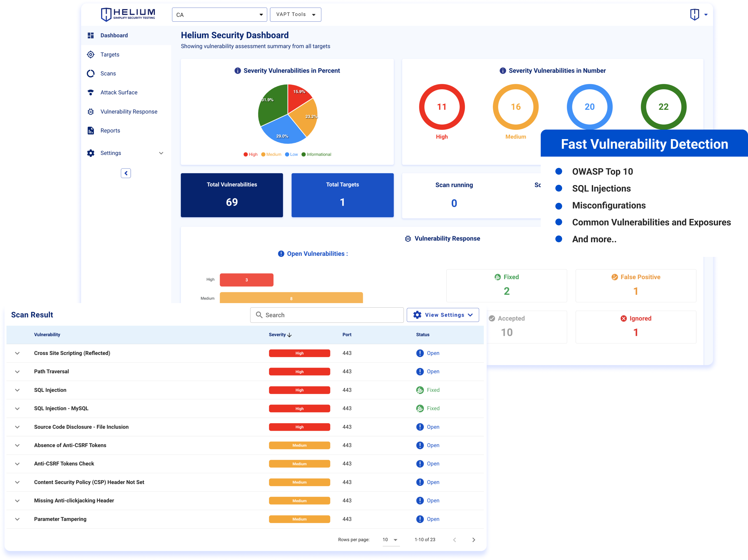Go to next page of scan results

pos(474,540)
